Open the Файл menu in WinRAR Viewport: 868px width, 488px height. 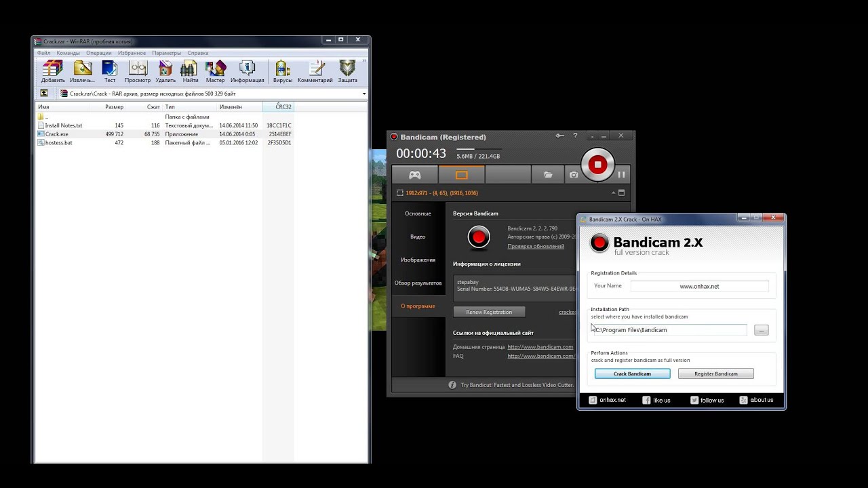coord(43,53)
